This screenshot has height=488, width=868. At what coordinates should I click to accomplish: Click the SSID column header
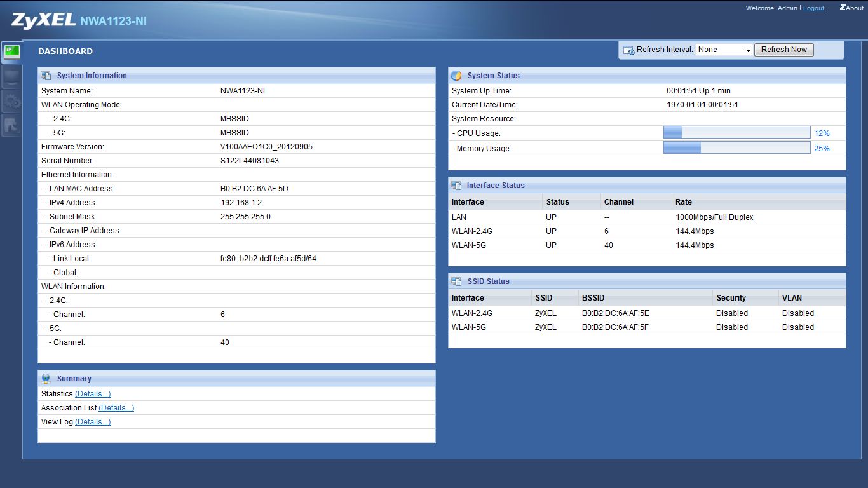pyautogui.click(x=544, y=298)
